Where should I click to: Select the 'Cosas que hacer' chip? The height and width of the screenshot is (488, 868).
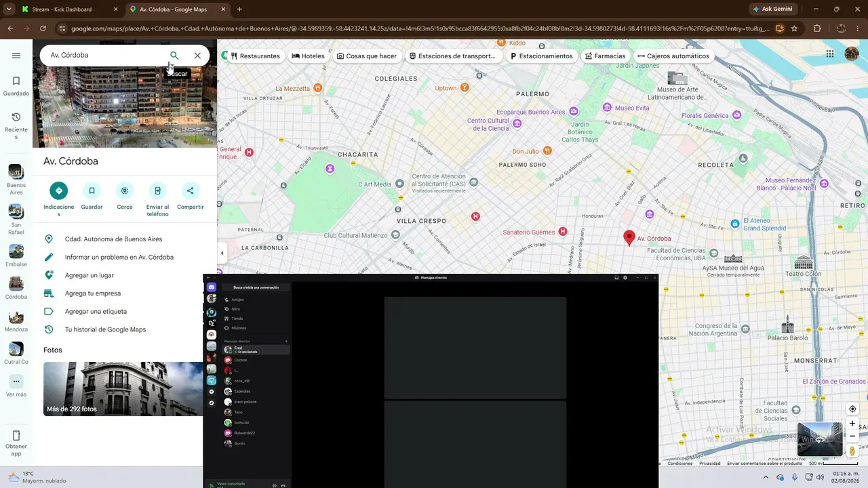(367, 56)
